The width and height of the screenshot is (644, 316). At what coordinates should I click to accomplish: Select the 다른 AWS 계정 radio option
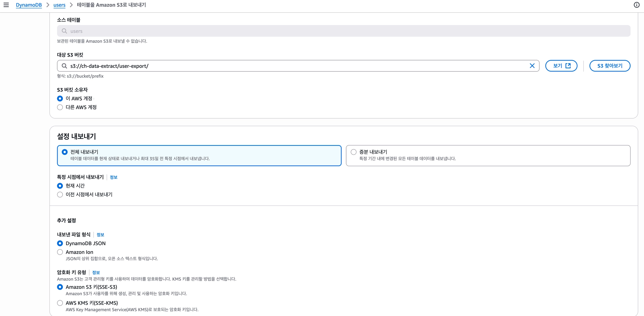(60, 107)
